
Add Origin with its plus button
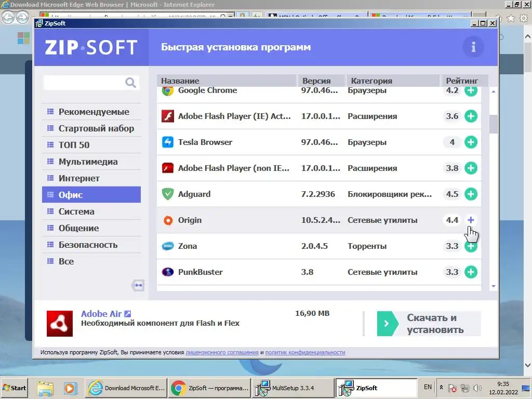pyautogui.click(x=471, y=220)
